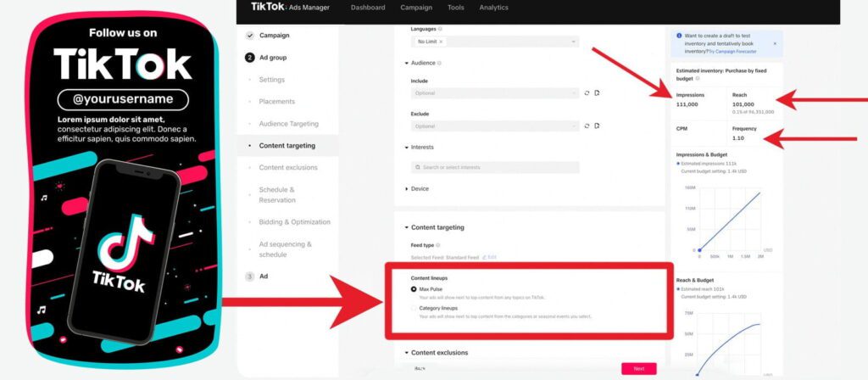Click the info icon next to Feed type
The image size is (868, 380).
coord(439,244)
